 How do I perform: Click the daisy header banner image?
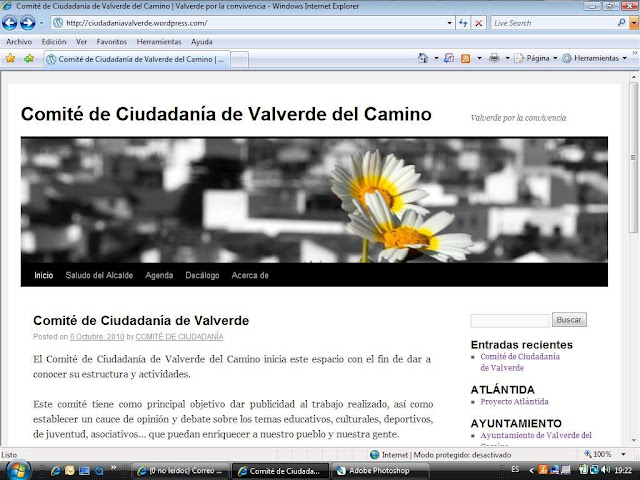(x=314, y=200)
